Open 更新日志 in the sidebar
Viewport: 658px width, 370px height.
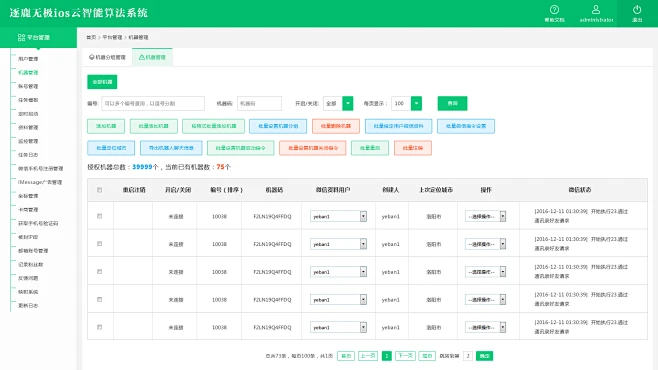[28, 306]
